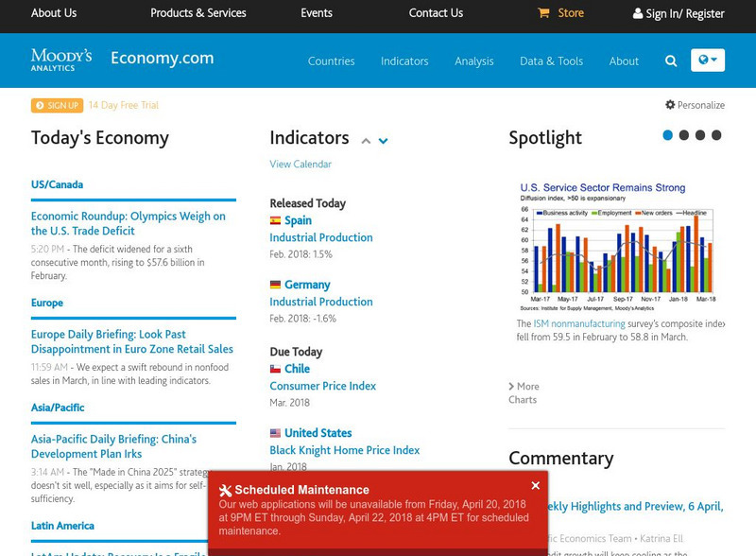Click the user icon beside Sign In
Image resolution: width=756 pixels, height=556 pixels.
coord(637,13)
